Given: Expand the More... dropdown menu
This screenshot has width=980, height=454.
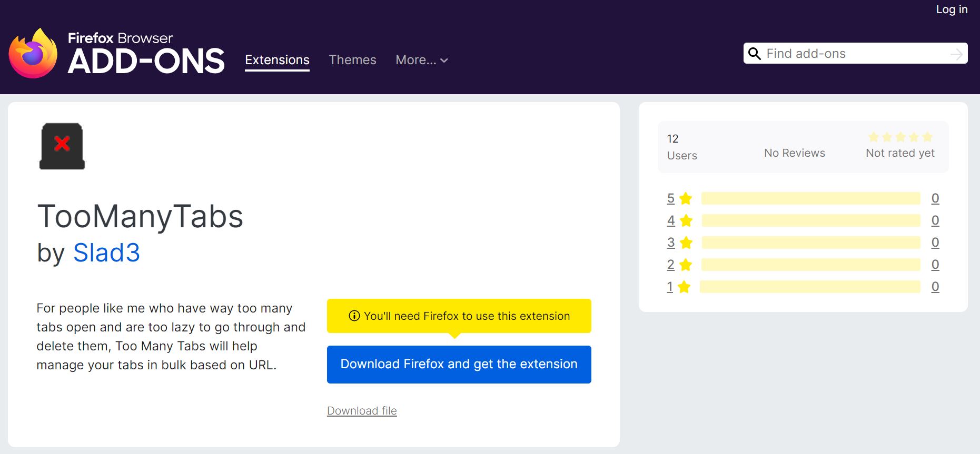Looking at the screenshot, I should tap(421, 60).
